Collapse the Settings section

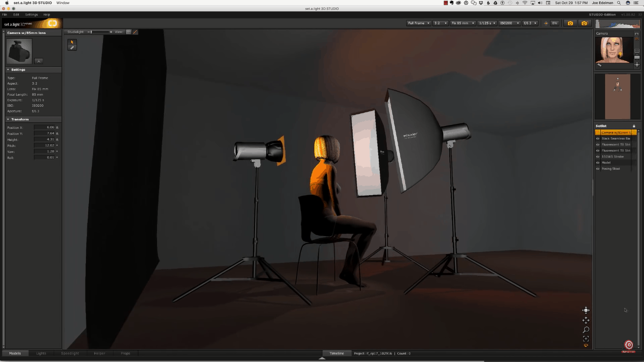(x=8, y=70)
